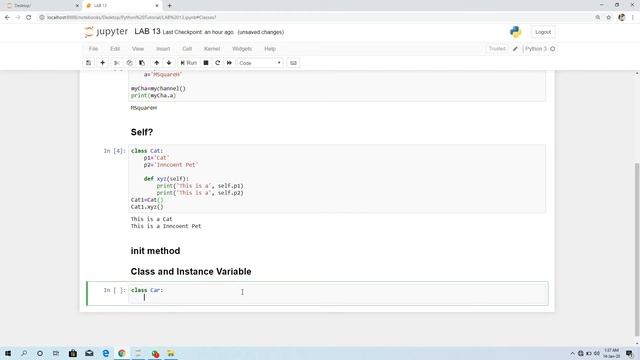Screen dimensions: 640x360
Task: Open the Insert menu
Action: [x=163, y=49]
